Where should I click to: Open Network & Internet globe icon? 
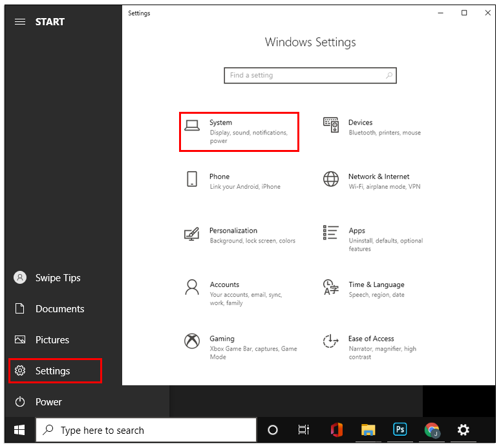331,179
